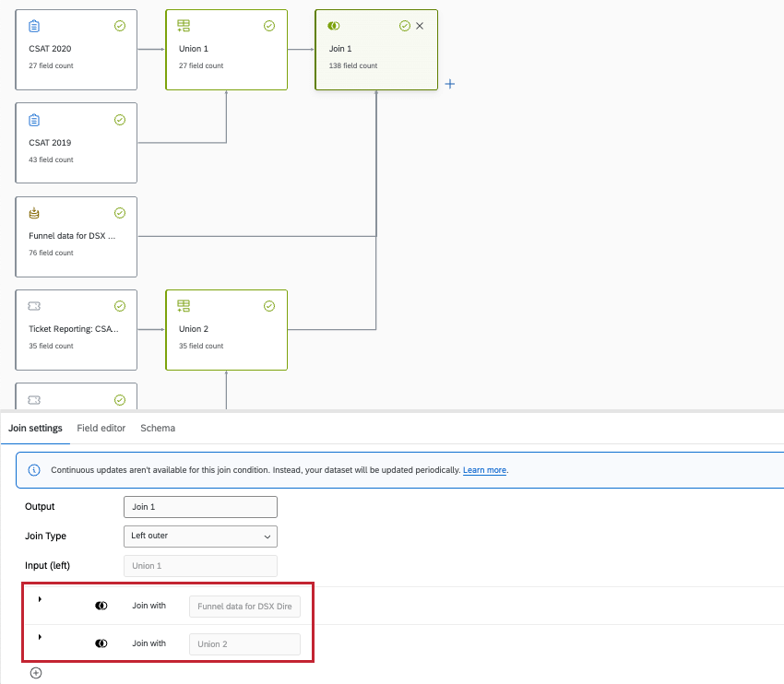The image size is (784, 684).
Task: Select the ticket icon on Ticket Reporting node
Action: [x=34, y=305]
